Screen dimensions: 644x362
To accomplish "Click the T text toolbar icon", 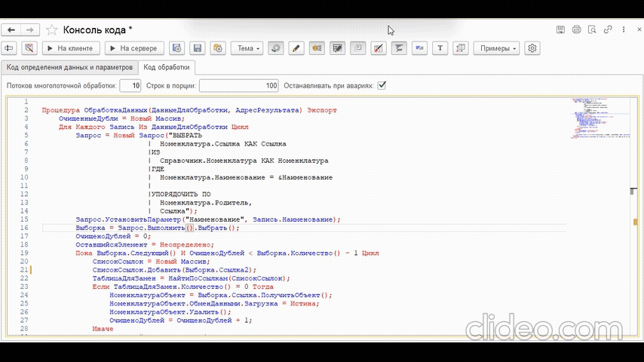I will (440, 48).
